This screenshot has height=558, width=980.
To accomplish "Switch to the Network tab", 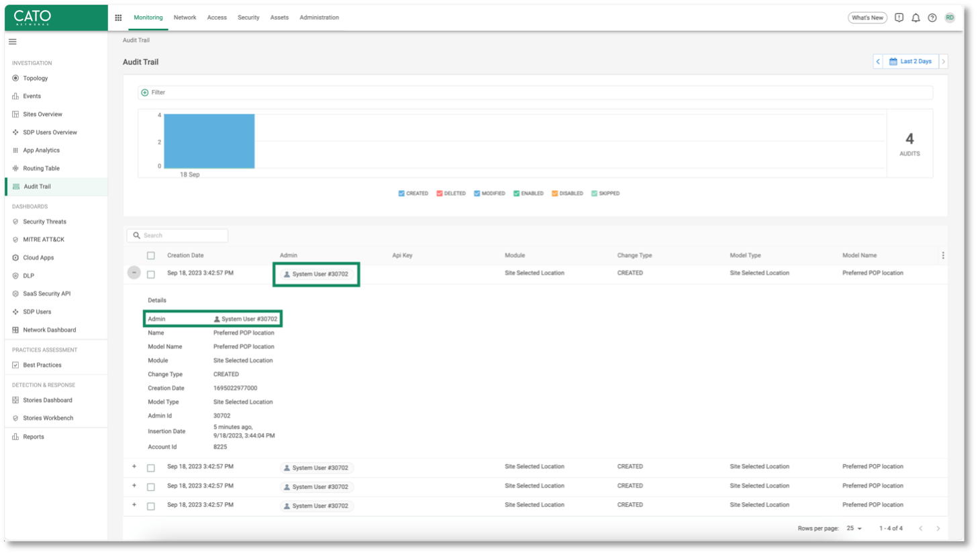I will pyautogui.click(x=185, y=17).
